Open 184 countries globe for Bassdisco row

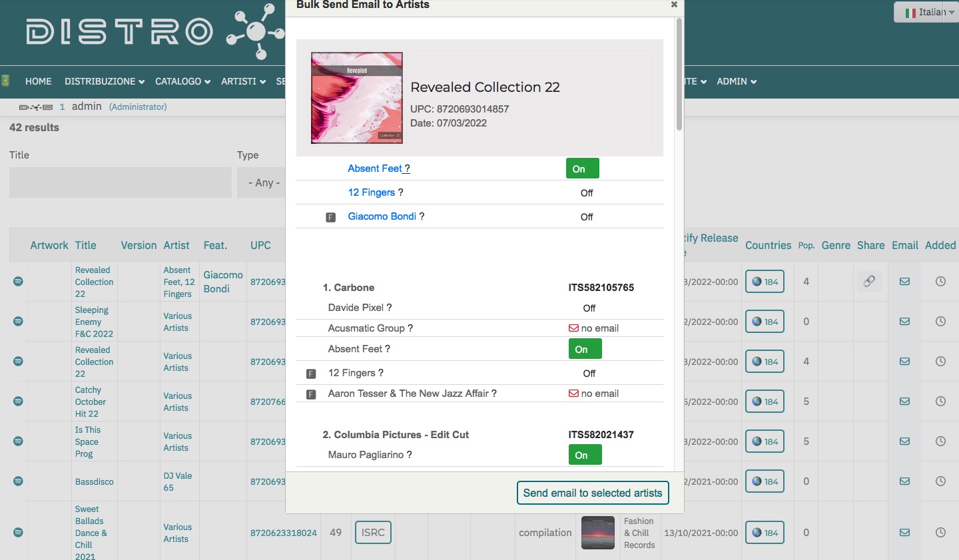[765, 481]
